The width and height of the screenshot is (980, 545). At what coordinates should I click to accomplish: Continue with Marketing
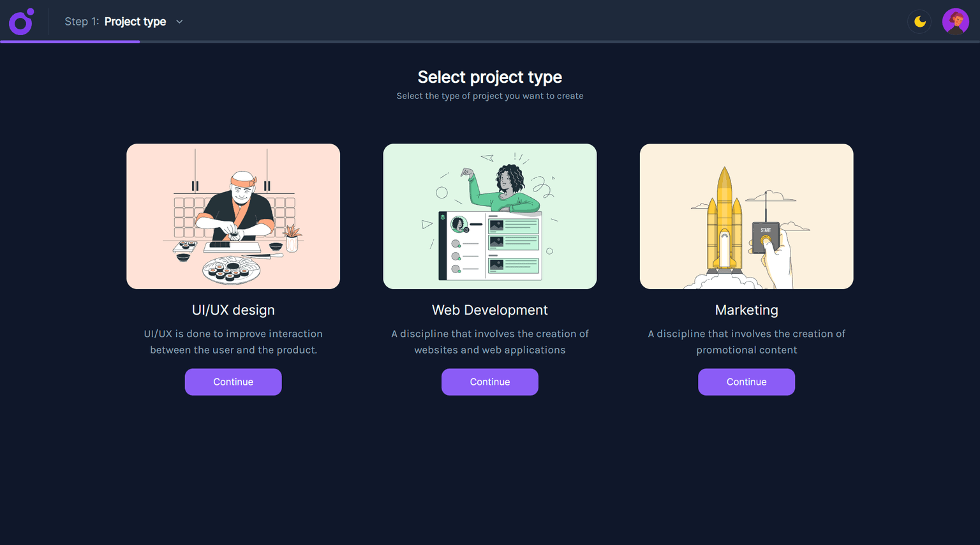(x=746, y=382)
